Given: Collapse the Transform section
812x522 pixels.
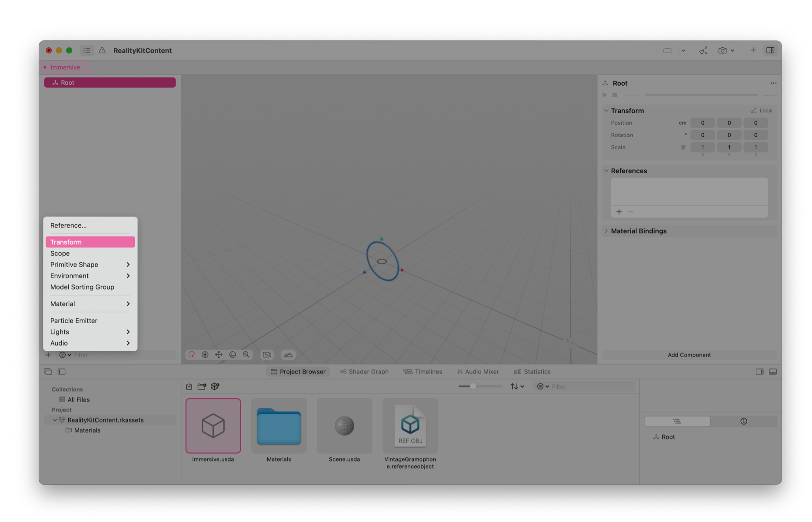Looking at the screenshot, I should pos(606,111).
